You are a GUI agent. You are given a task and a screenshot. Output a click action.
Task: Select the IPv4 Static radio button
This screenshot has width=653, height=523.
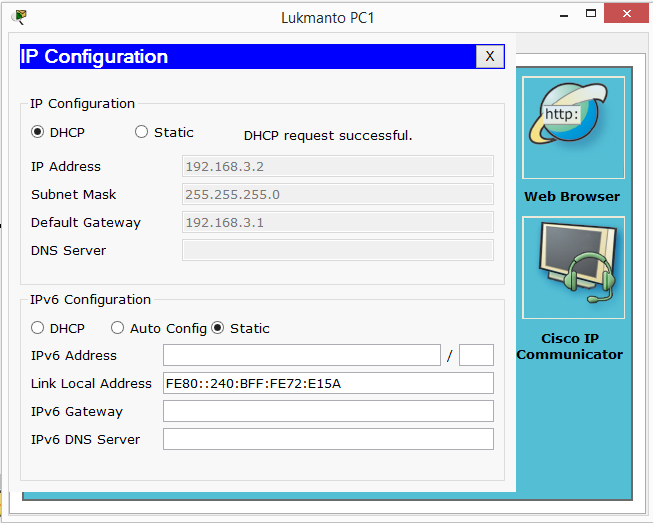coord(141,132)
